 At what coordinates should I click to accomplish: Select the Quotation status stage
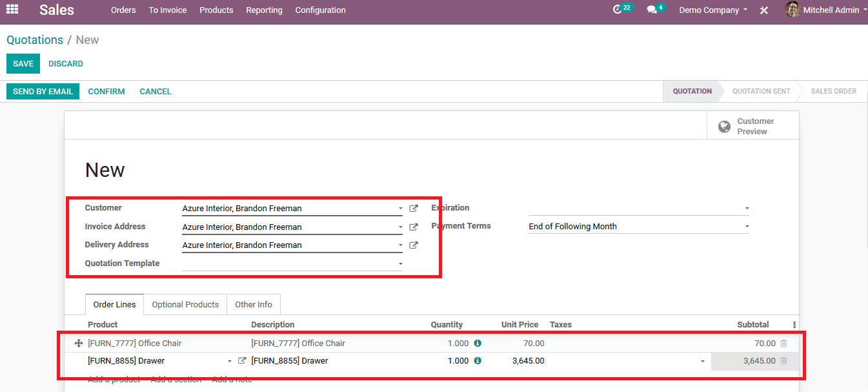tap(692, 91)
